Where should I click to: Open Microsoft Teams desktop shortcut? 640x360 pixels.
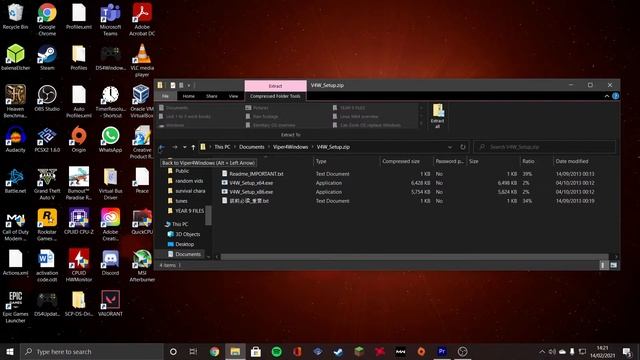point(110,20)
